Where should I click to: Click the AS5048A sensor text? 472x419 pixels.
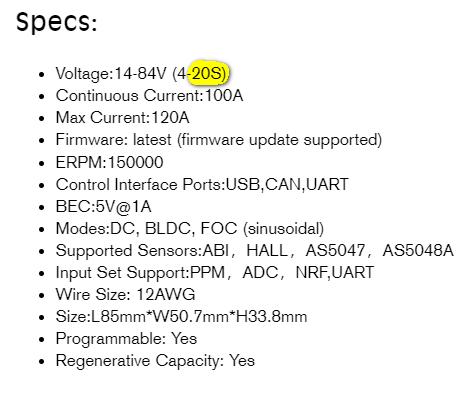tap(418, 251)
